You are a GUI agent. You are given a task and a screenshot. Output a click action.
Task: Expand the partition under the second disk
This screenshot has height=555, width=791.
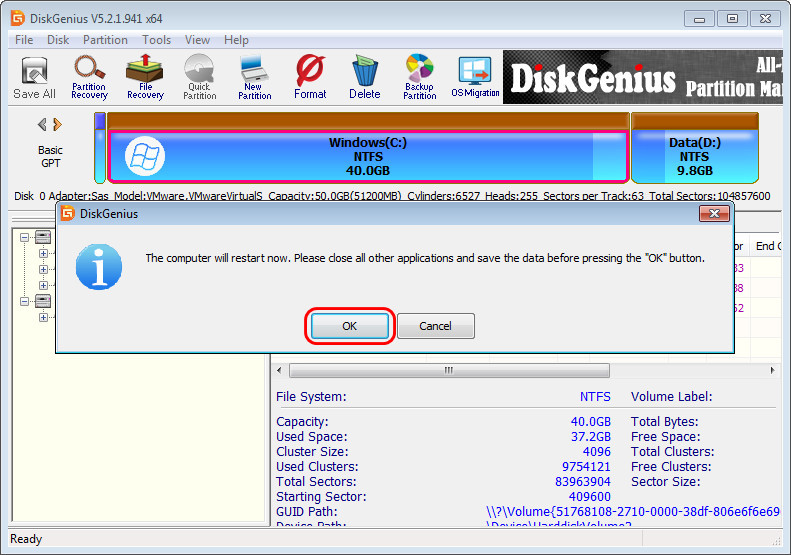tap(43, 317)
